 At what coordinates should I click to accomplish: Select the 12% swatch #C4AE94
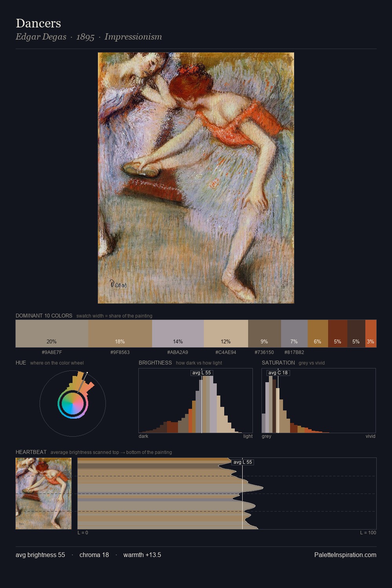coord(226,334)
